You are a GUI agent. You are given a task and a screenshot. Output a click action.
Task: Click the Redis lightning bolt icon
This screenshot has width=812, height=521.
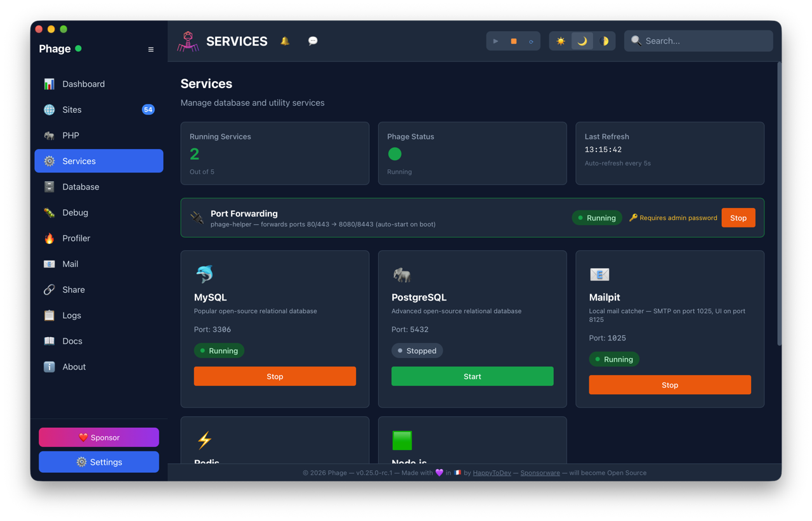click(204, 440)
